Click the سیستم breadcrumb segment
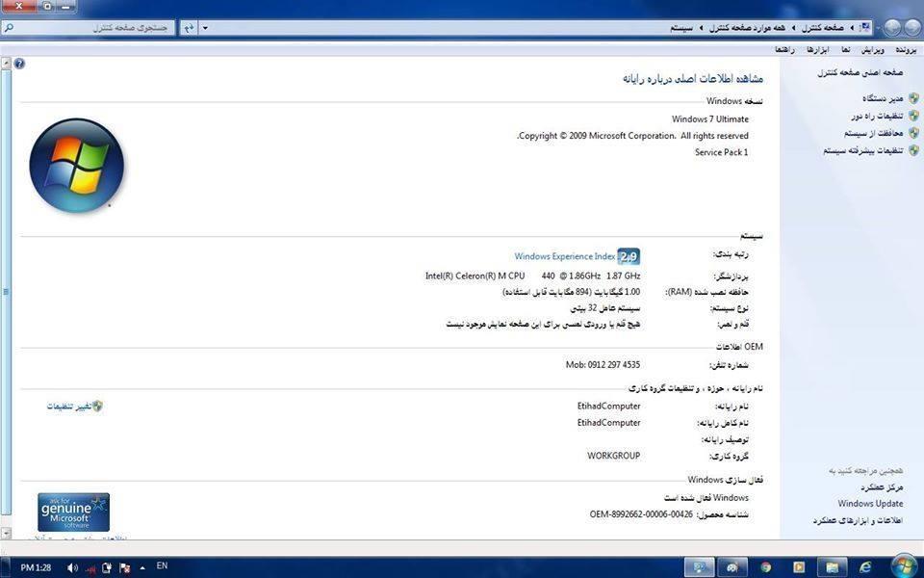This screenshot has width=924, height=578. coord(681,28)
